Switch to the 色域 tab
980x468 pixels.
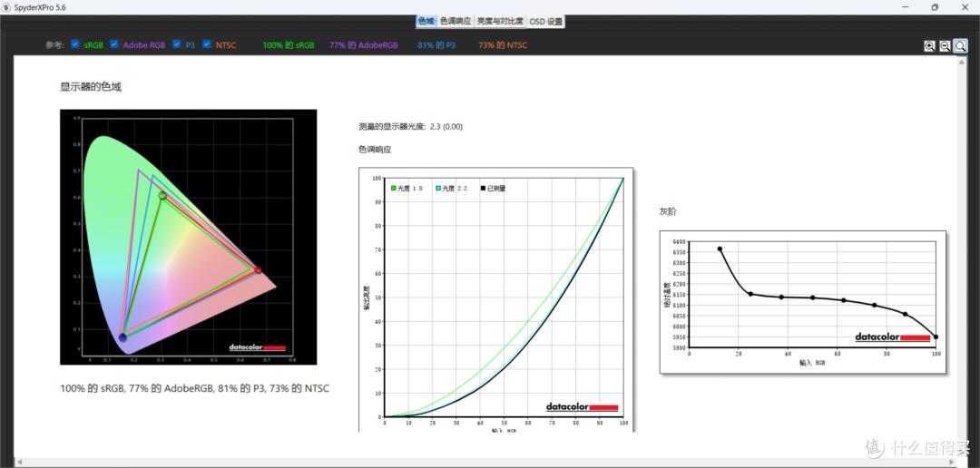[426, 21]
